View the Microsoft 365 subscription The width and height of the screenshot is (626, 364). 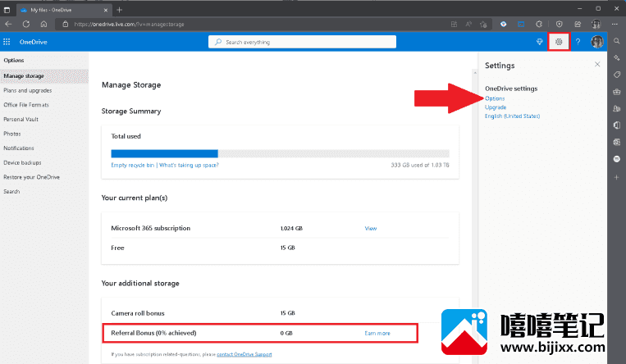tap(371, 228)
